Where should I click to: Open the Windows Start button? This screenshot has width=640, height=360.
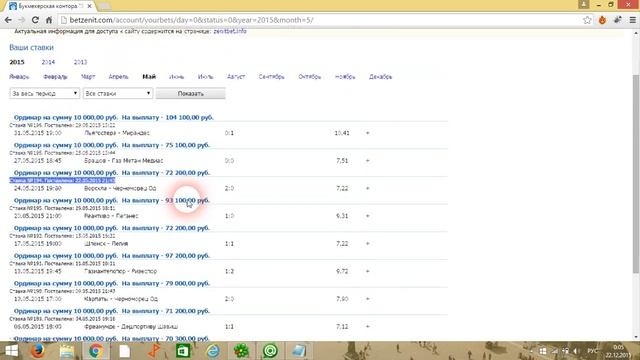click(x=11, y=351)
